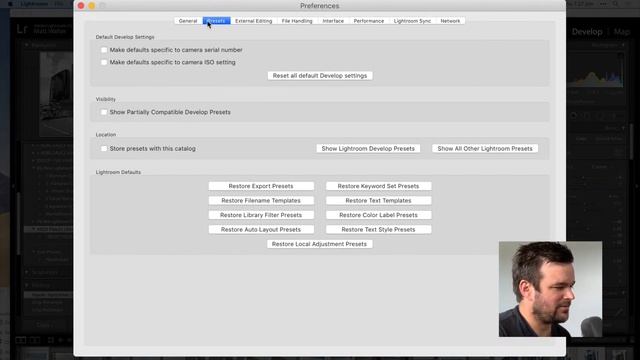This screenshot has width=640, height=360.
Task: Open the Performance tab
Action: [369, 21]
